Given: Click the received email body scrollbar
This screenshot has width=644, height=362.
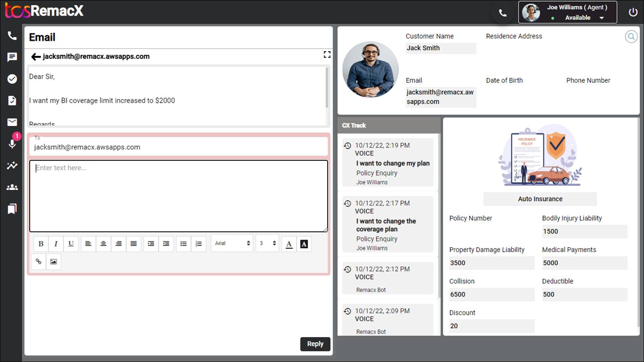Looking at the screenshot, I should [327, 88].
